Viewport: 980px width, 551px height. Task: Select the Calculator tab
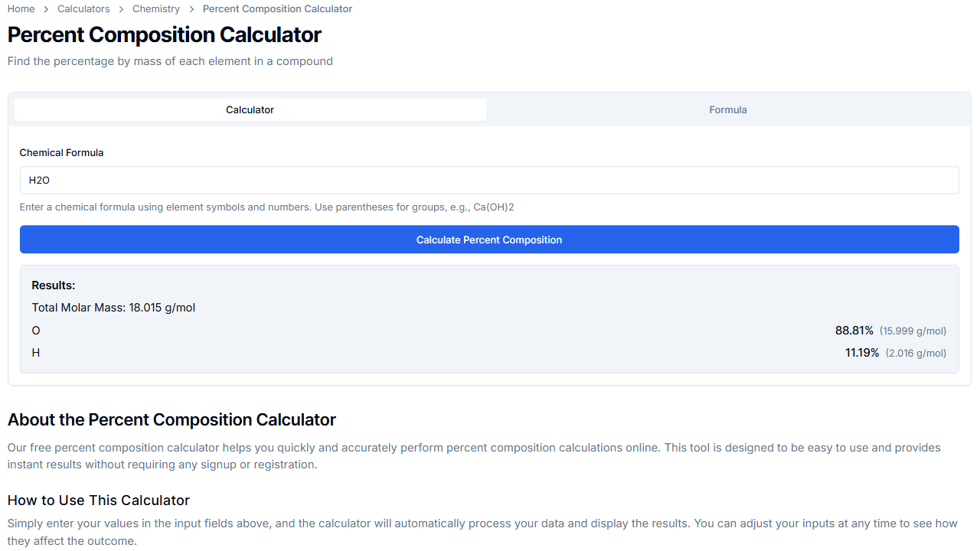coord(250,109)
